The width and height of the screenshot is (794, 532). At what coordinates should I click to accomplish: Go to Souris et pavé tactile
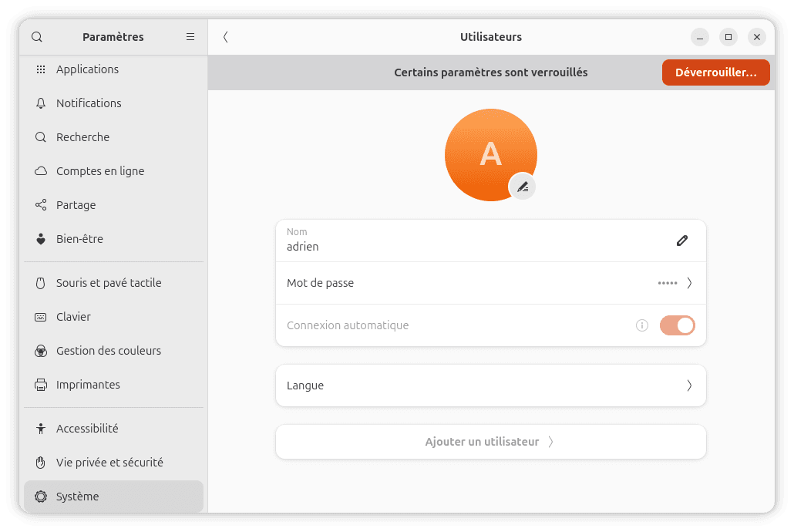[x=113, y=283]
